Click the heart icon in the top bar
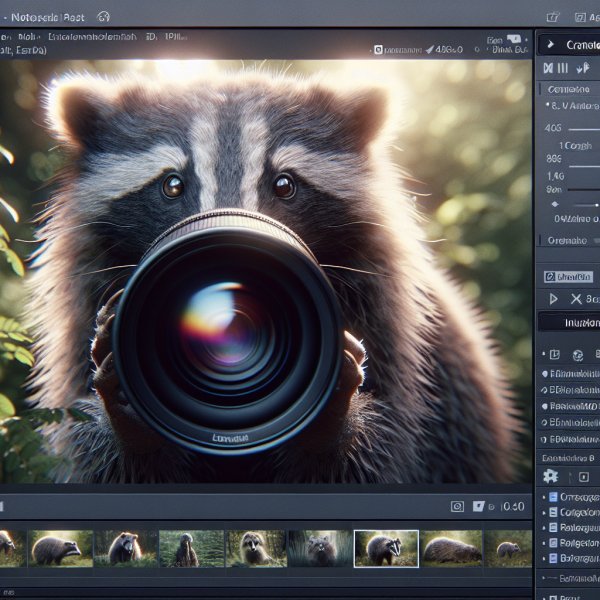The height and width of the screenshot is (600, 600). pos(106,17)
